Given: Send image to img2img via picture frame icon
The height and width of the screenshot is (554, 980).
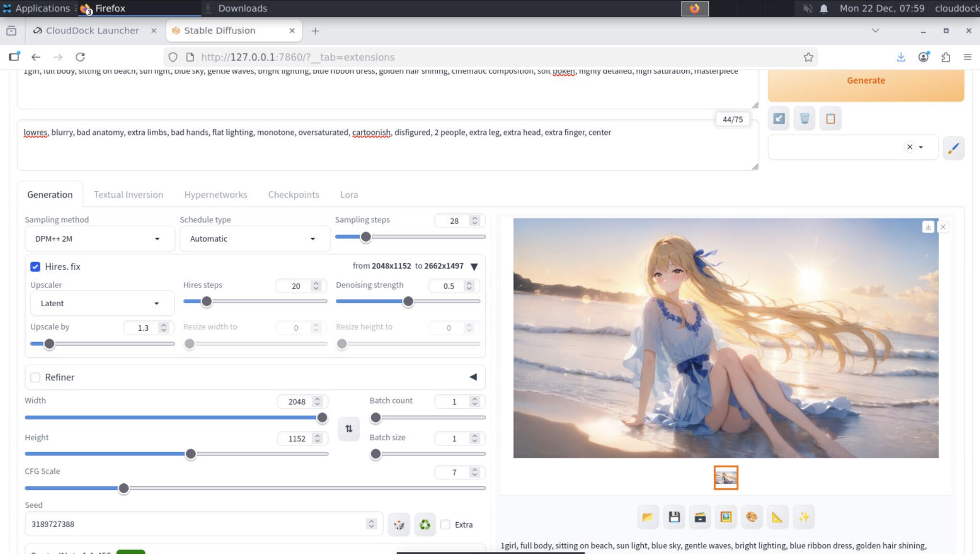Looking at the screenshot, I should [726, 517].
